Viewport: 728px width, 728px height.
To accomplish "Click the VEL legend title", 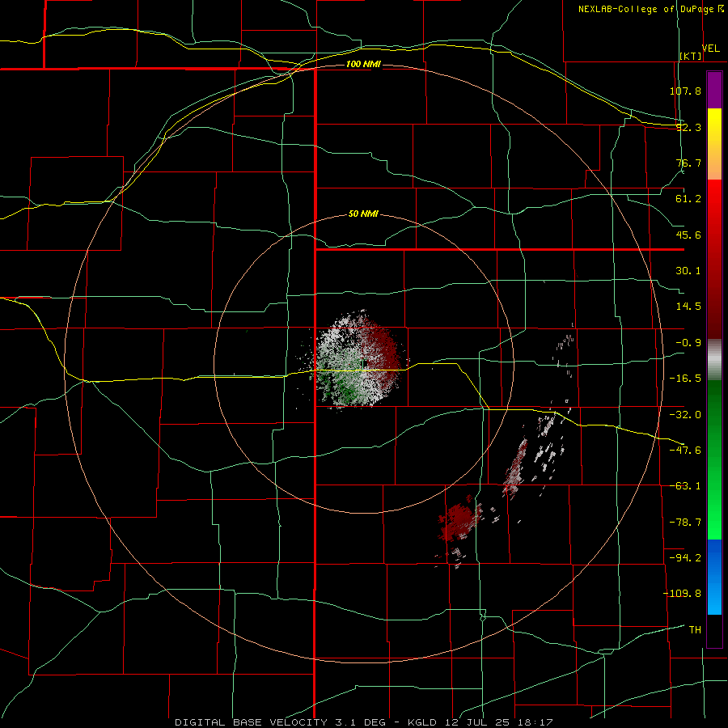I will click(x=710, y=48).
